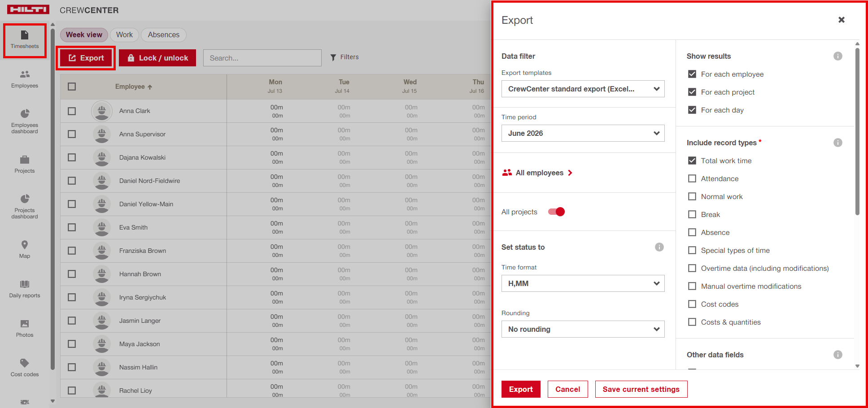Click info icon beside Show results
This screenshot has width=868, height=408.
tap(838, 56)
